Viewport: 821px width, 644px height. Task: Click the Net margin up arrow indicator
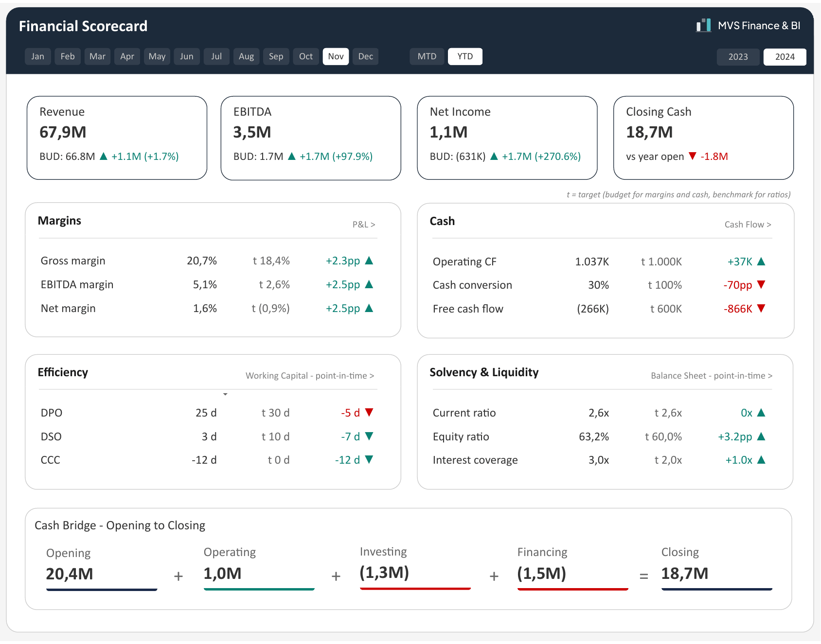coord(369,308)
